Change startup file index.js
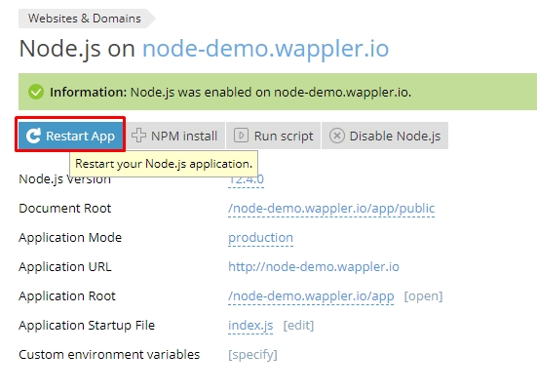 point(250,325)
